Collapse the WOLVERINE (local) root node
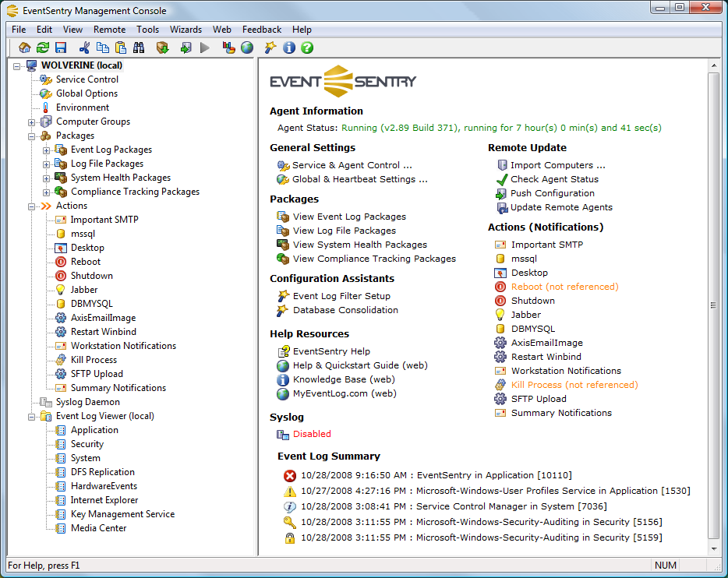This screenshot has height=578, width=728. (16, 66)
